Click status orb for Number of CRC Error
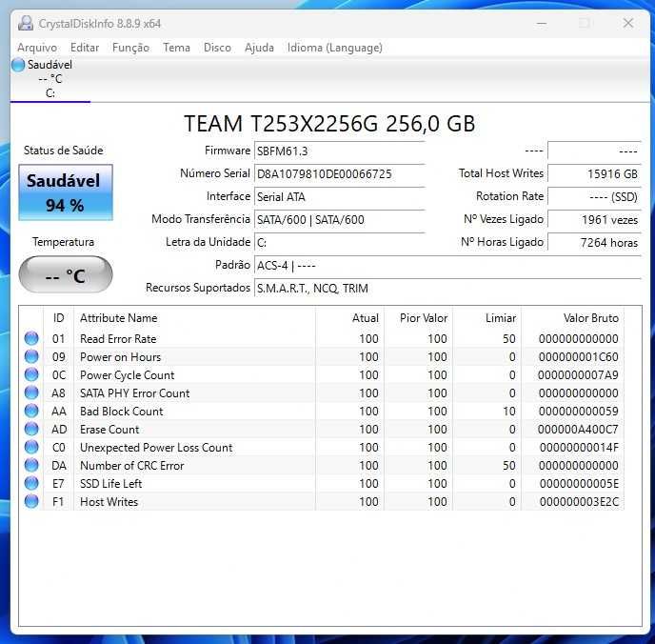Screen dimensions: 655x644 (x=31, y=465)
